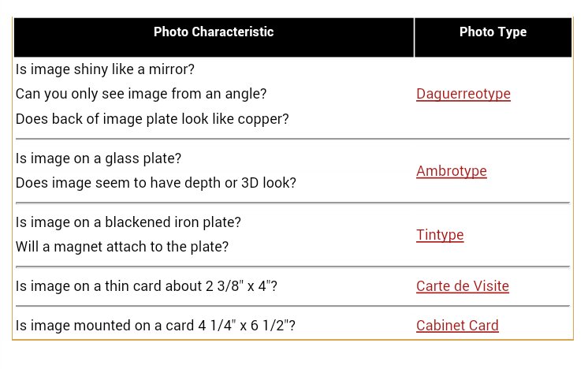Viewport: 588px width, 369px height.
Task: Click 'Is image on a blackened iron plate?'
Action: point(128,222)
